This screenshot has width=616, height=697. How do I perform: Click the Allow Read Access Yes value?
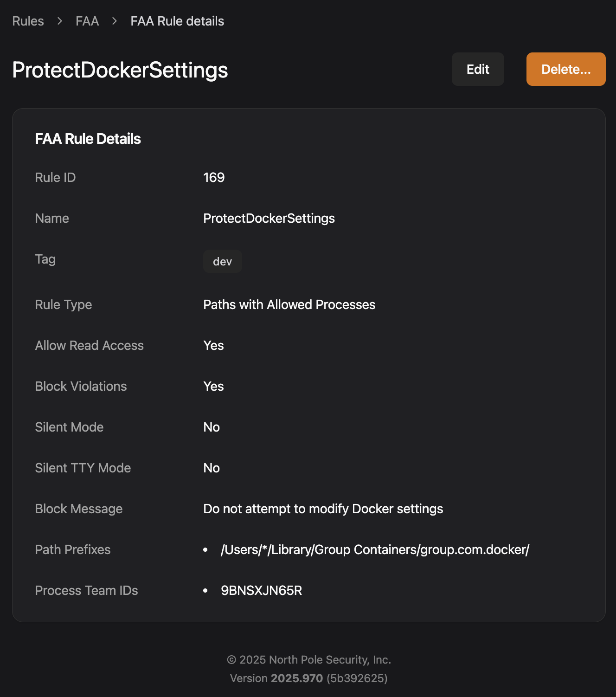pyautogui.click(x=213, y=345)
